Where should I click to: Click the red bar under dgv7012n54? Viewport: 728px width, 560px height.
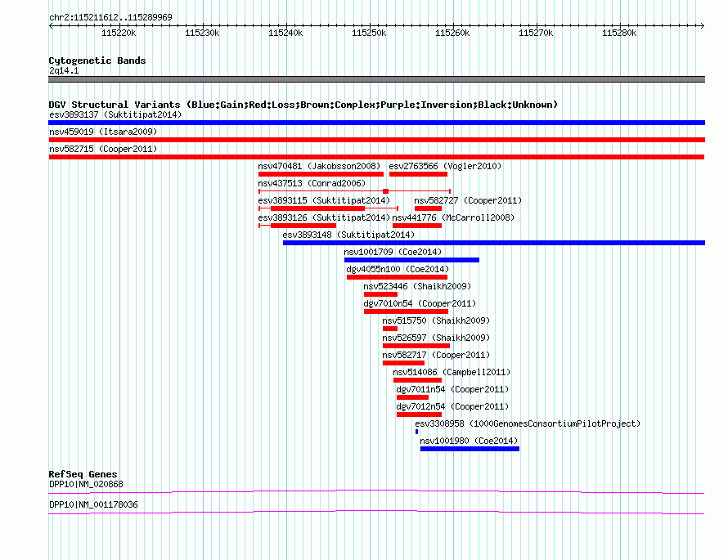420,414
